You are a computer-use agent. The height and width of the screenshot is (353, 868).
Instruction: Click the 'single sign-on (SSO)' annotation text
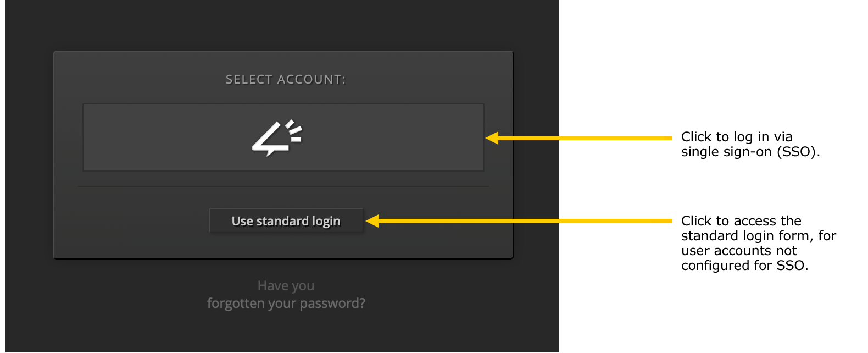750,152
